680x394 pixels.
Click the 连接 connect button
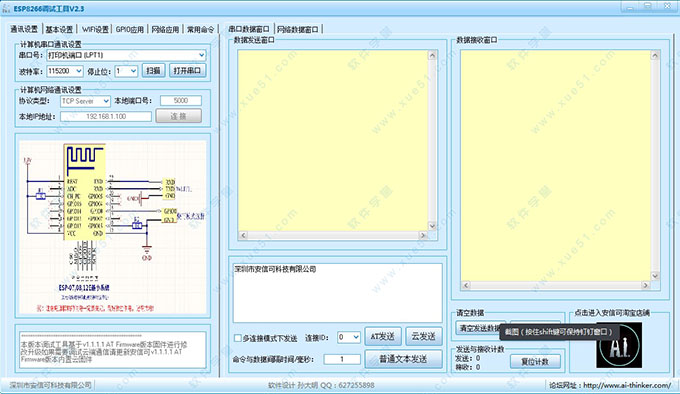[178, 116]
